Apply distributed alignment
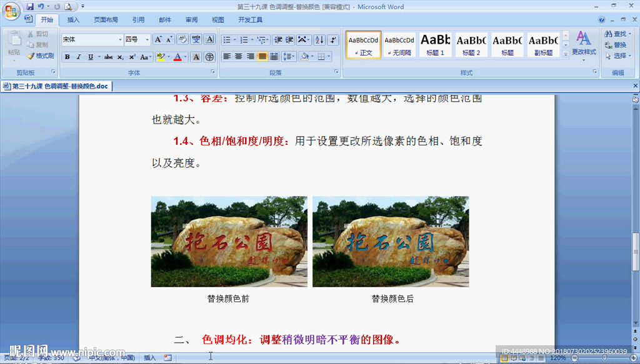Screen dimensions: 640x364 click(x=274, y=57)
